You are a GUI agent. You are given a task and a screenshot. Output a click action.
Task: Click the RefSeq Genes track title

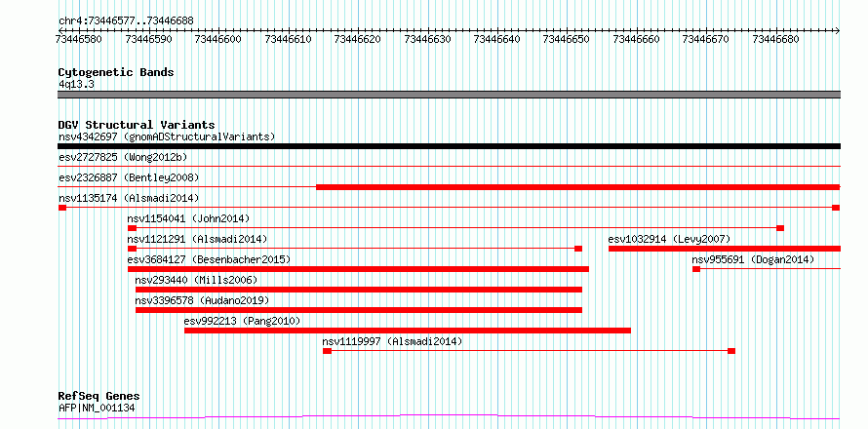99,396
